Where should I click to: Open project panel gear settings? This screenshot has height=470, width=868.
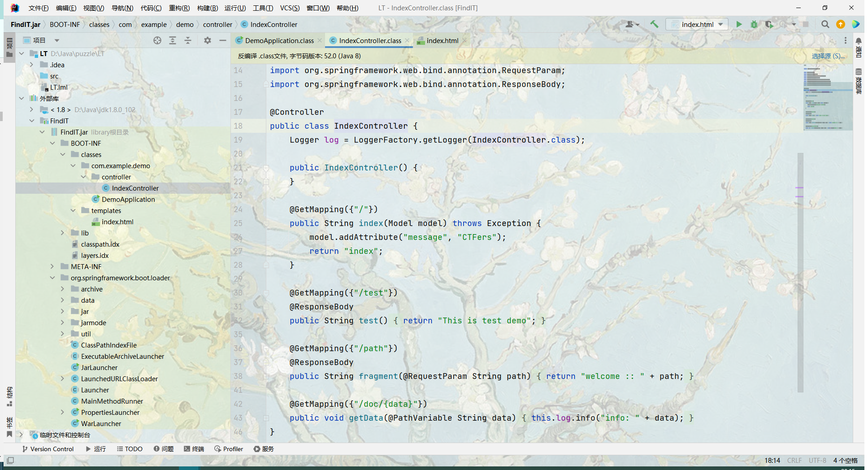click(x=207, y=40)
